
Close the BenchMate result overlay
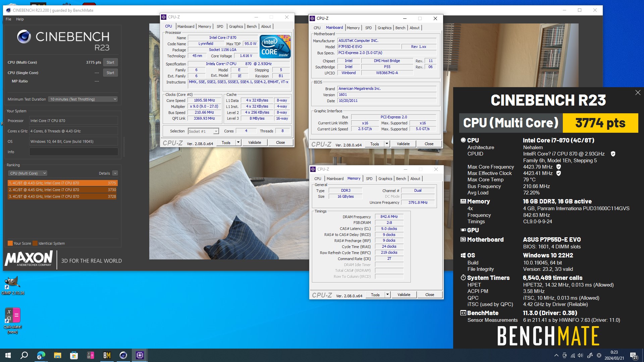(x=638, y=93)
